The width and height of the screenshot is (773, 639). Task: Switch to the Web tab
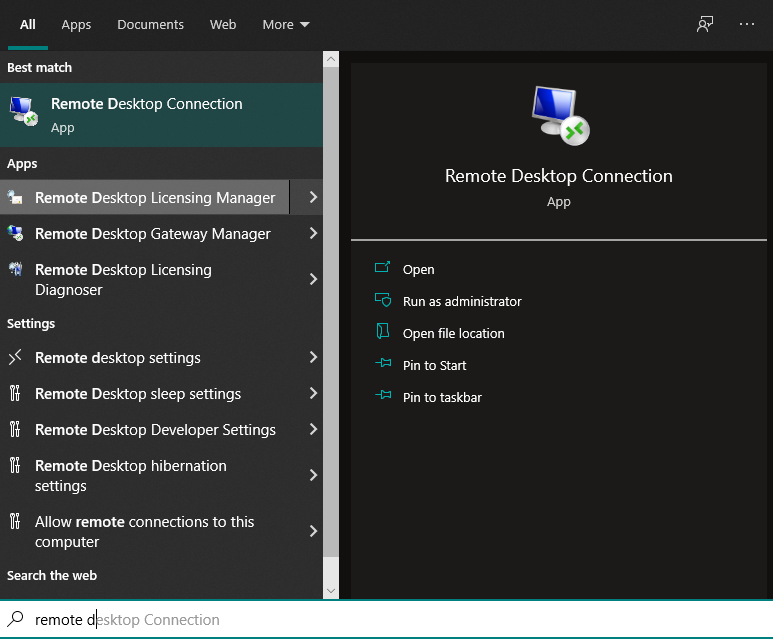click(x=223, y=25)
